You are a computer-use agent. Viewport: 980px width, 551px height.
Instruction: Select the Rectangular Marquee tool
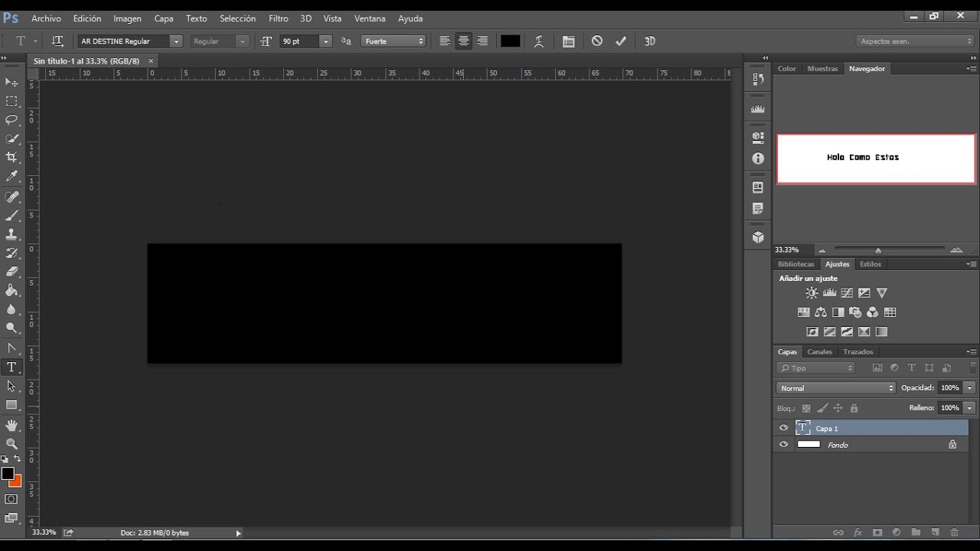(11, 101)
